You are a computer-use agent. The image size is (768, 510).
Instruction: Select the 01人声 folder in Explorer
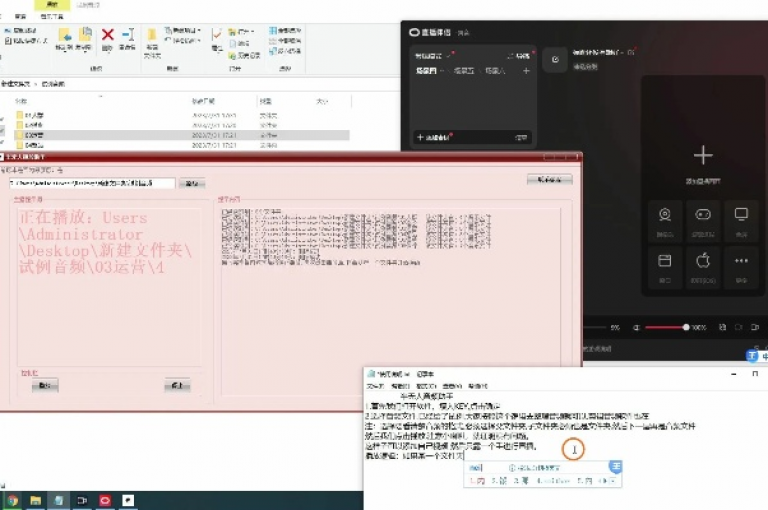[x=181, y=116]
